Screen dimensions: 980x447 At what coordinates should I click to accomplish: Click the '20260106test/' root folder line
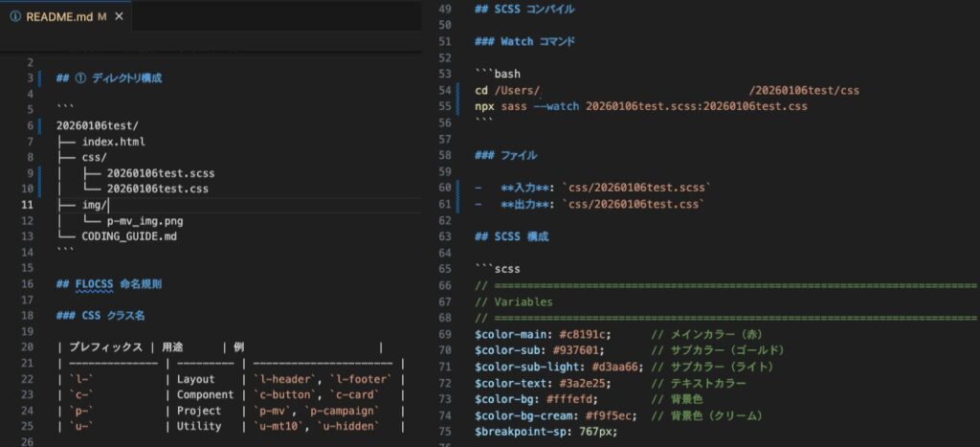[x=98, y=125]
